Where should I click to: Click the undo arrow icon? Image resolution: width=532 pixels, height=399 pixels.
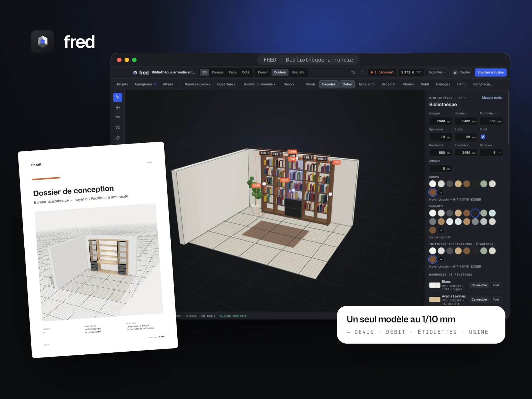click(353, 72)
